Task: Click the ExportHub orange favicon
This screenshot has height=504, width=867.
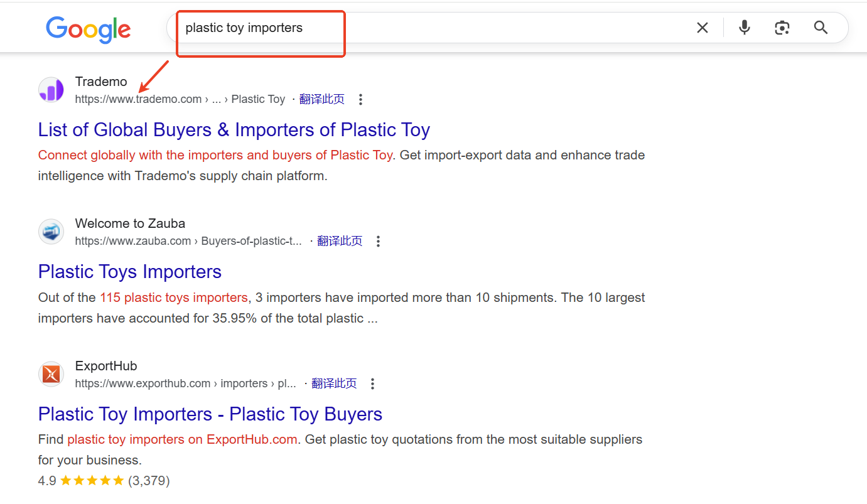Action: (51, 374)
